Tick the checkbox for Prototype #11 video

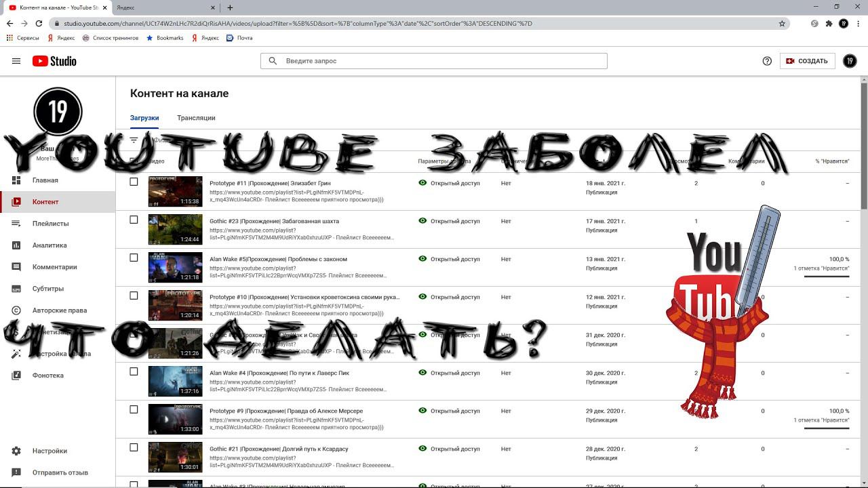[x=134, y=182]
